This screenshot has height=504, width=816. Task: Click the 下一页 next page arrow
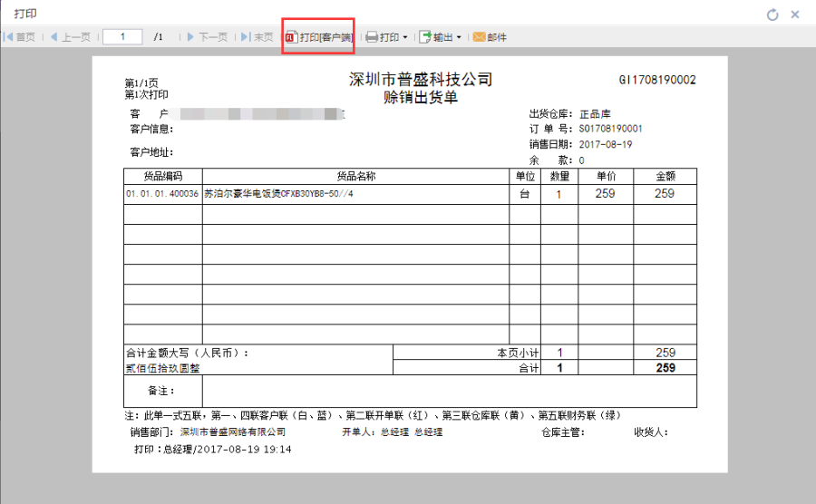(x=207, y=37)
